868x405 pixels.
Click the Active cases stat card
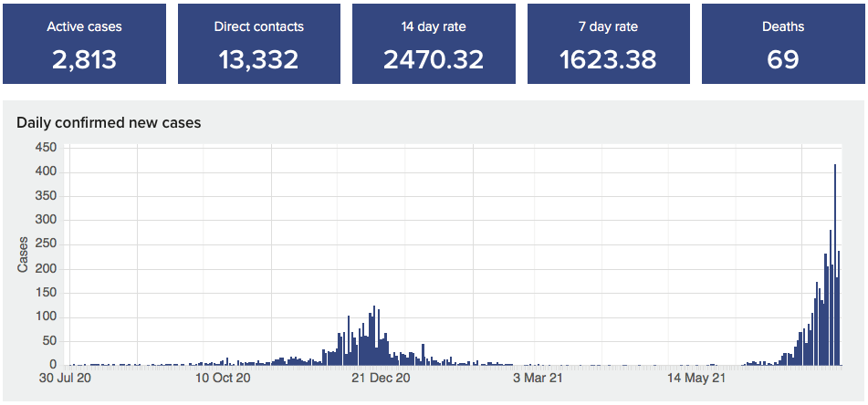click(84, 44)
